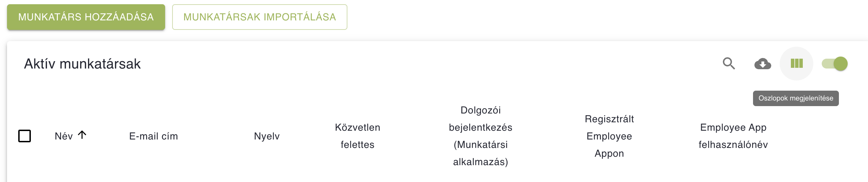Click MUNKATÁRSAK IMPORTÁLÁSA button

coord(259,17)
